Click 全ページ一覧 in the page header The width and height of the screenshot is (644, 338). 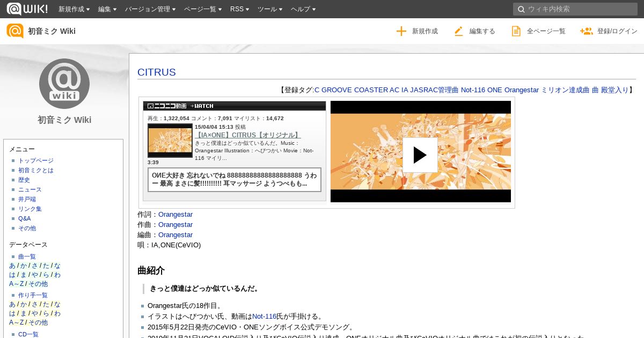coord(546,31)
